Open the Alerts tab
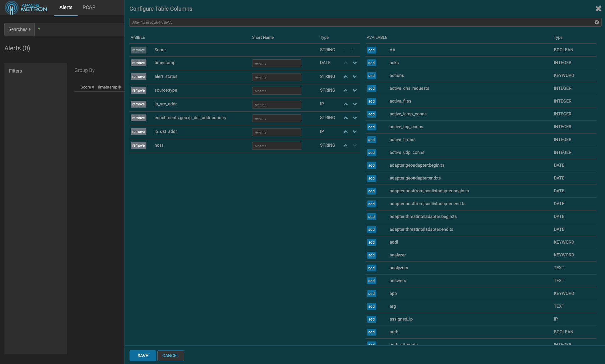Image resolution: width=605 pixels, height=364 pixels. pyautogui.click(x=66, y=8)
